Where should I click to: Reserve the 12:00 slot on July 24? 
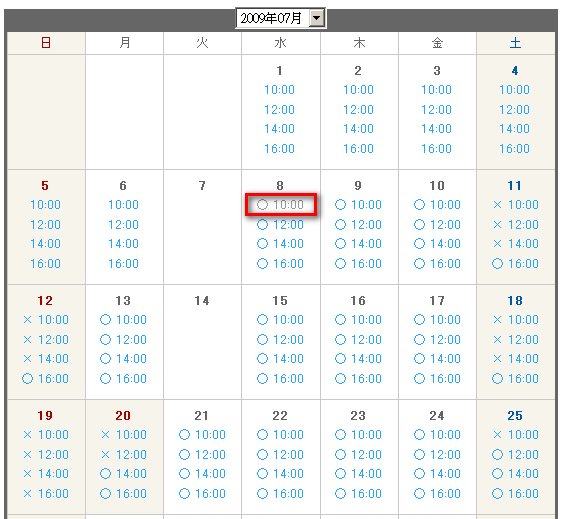pos(437,454)
